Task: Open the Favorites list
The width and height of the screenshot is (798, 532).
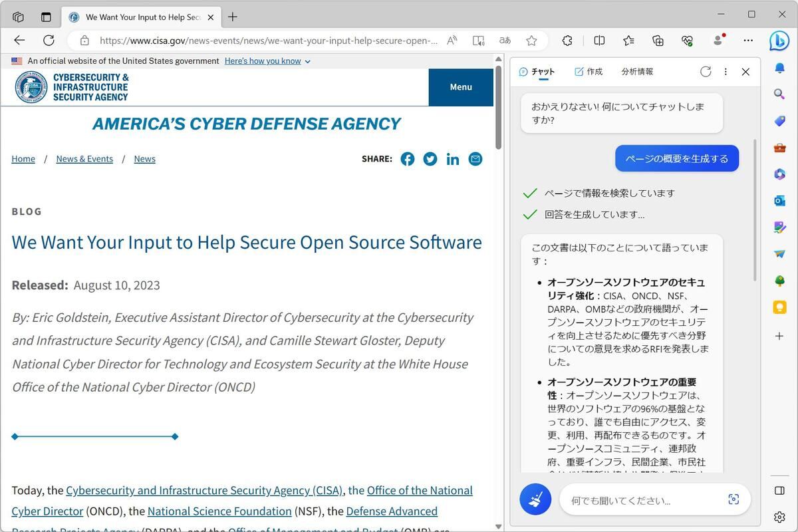Action: (628, 41)
